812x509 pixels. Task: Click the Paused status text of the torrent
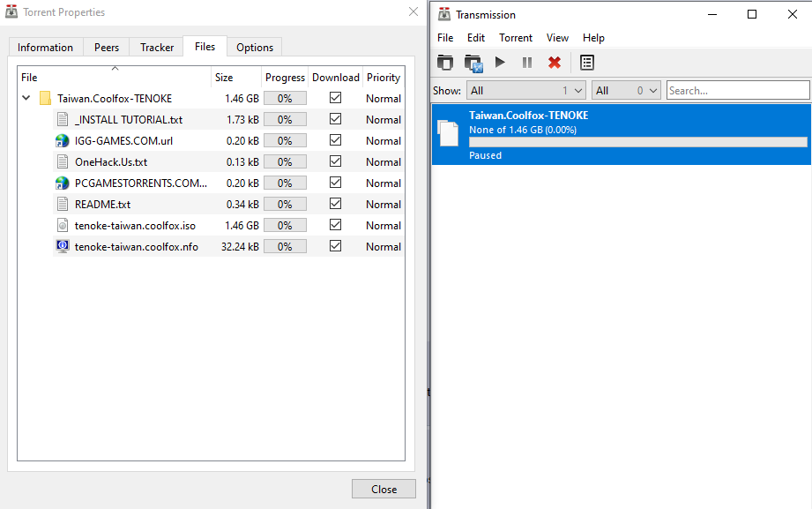[485, 155]
